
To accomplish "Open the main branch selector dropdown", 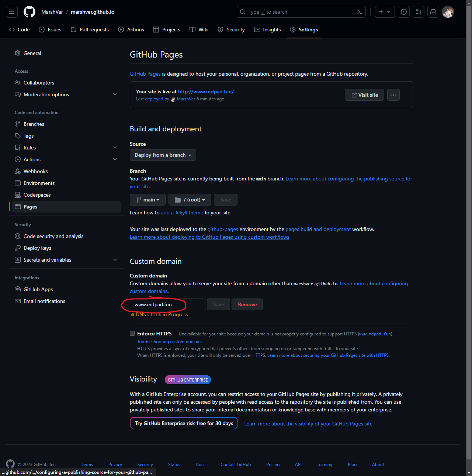I will [147, 200].
